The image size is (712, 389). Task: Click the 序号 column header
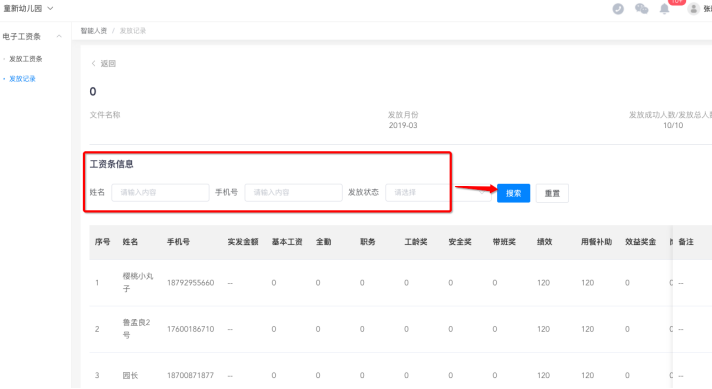[102, 242]
